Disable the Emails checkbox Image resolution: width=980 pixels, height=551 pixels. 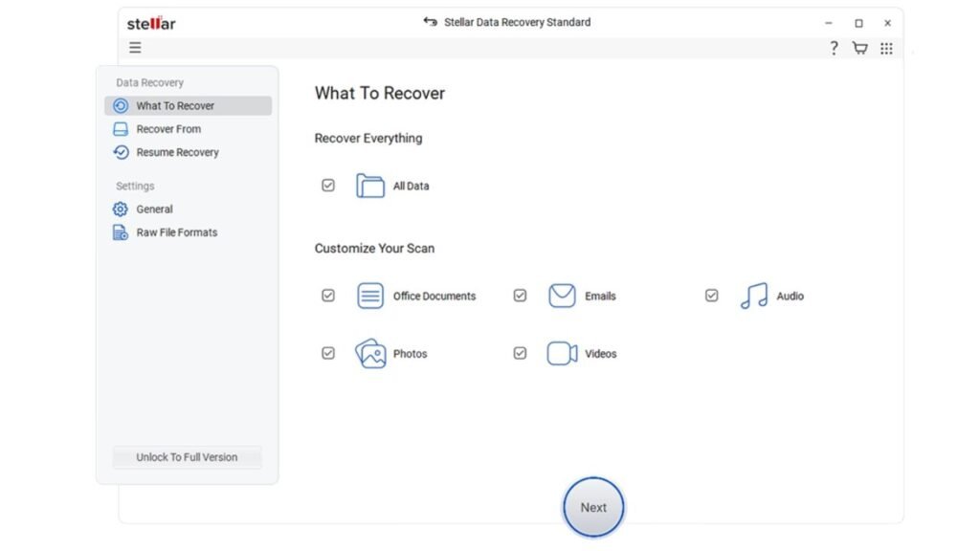pos(520,296)
